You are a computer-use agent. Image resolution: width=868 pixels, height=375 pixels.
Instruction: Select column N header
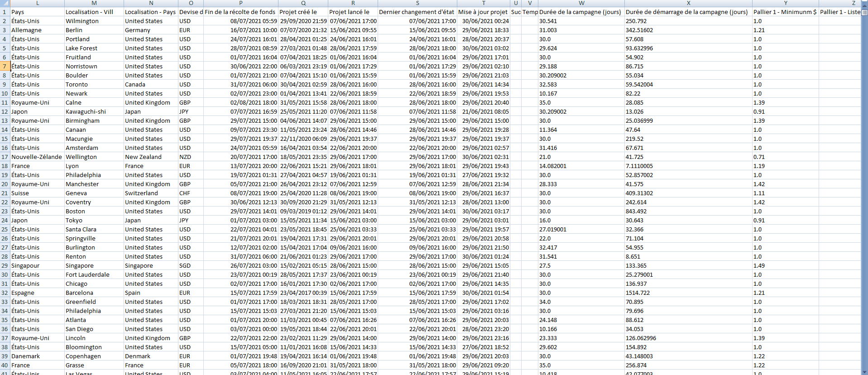coord(151,3)
